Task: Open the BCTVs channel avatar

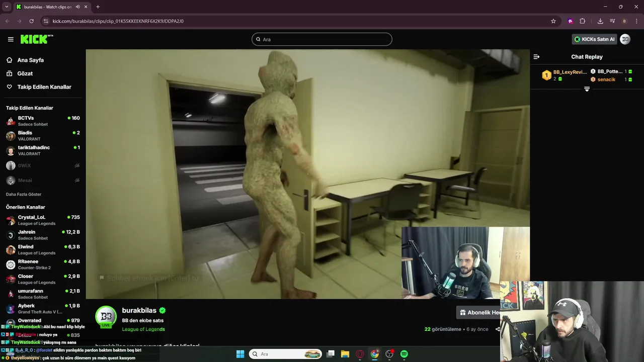Action: (x=11, y=121)
